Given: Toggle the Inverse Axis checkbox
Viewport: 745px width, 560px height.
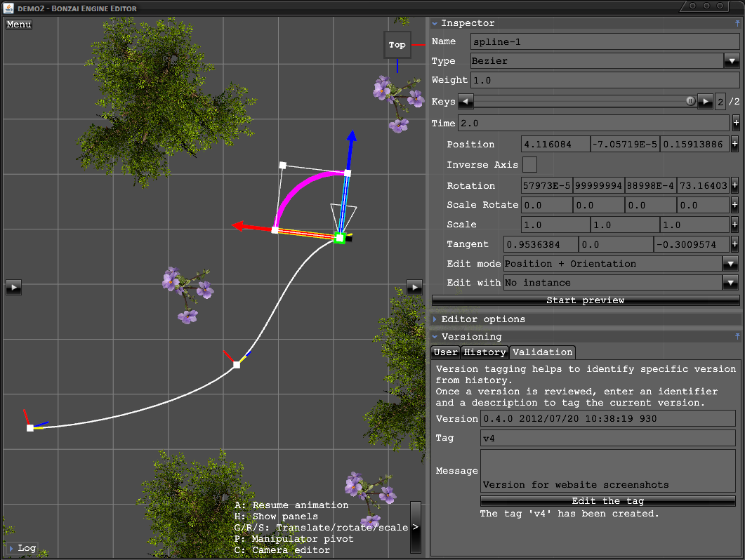Looking at the screenshot, I should [x=531, y=165].
